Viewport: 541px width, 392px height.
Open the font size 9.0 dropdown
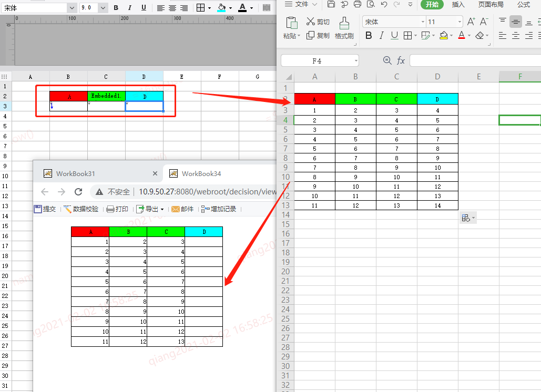click(103, 7)
